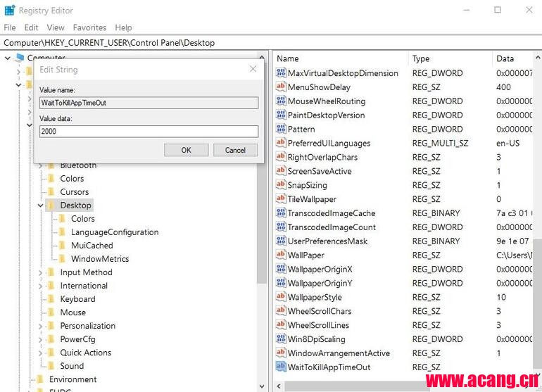Confirm the Edit String dialog with OK

point(187,150)
